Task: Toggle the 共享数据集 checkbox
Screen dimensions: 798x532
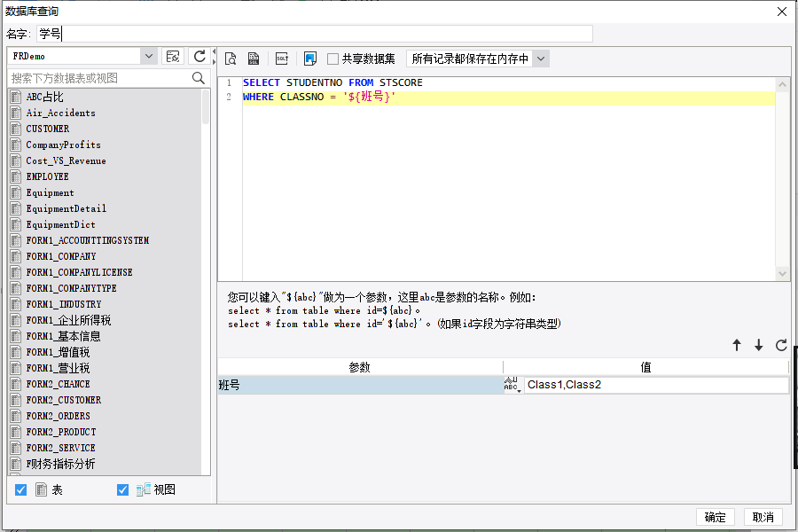Action: tap(332, 59)
